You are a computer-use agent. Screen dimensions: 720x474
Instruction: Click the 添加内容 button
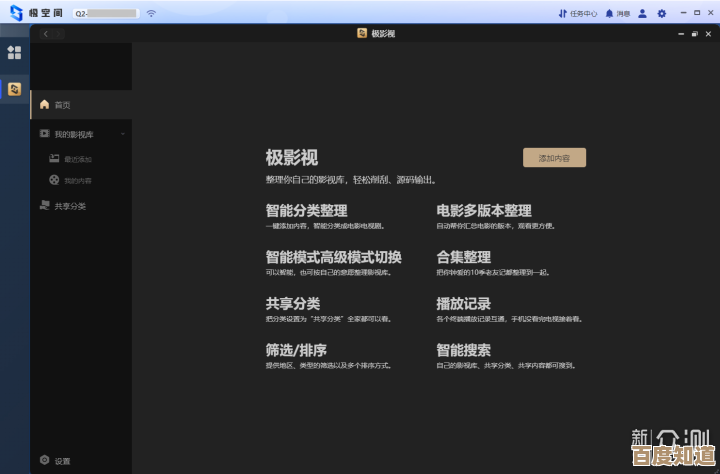[554, 158]
